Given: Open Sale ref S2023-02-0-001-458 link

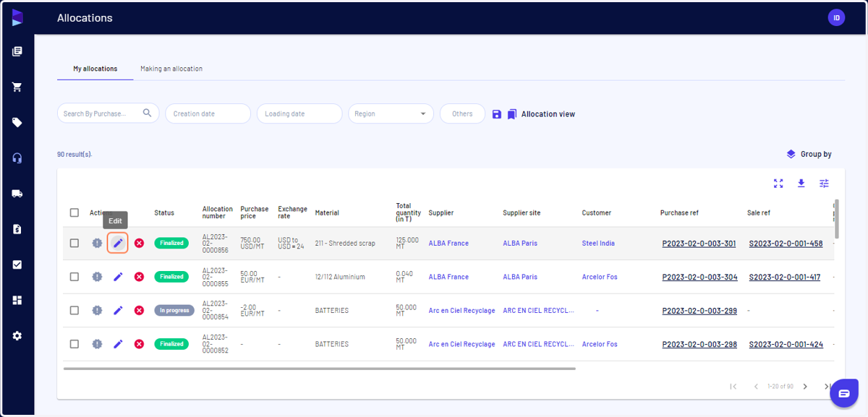Looking at the screenshot, I should pyautogui.click(x=786, y=244).
